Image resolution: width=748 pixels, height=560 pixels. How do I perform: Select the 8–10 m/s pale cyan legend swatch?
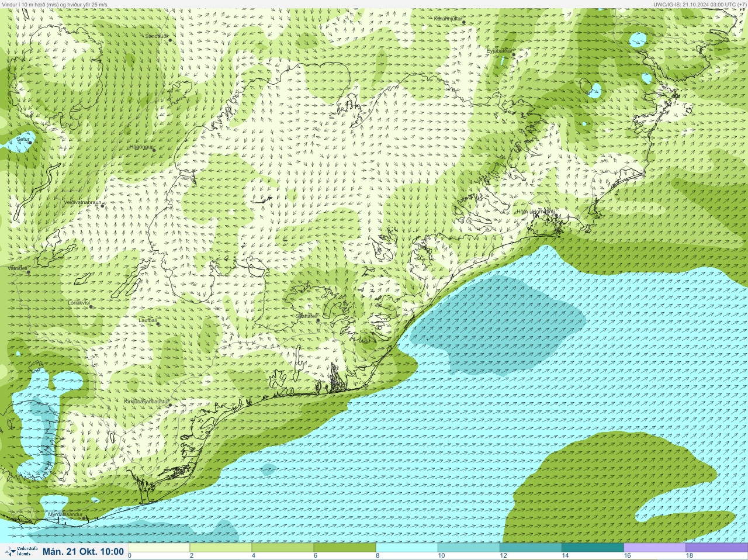tap(407, 548)
